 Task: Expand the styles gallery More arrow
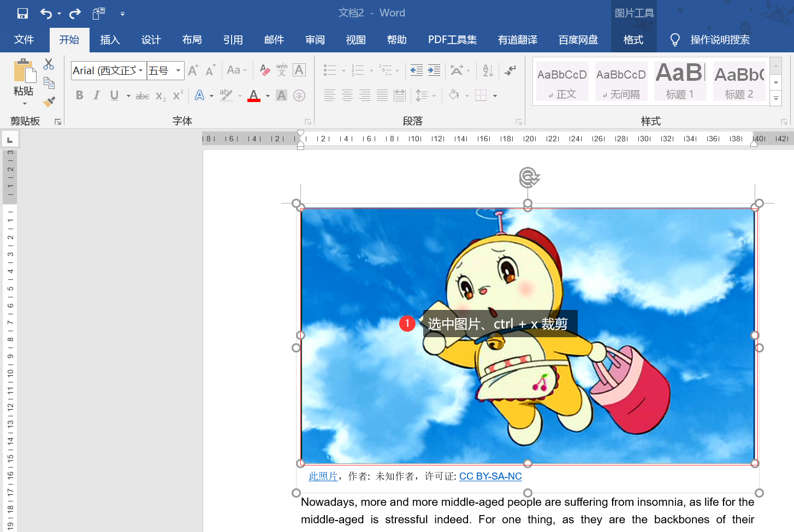click(x=776, y=98)
